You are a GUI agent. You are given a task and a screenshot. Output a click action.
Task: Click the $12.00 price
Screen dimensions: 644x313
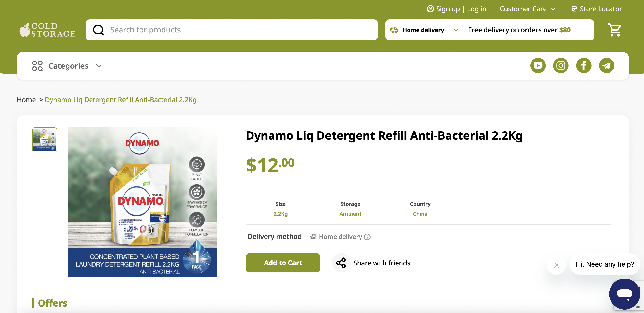coord(270,165)
